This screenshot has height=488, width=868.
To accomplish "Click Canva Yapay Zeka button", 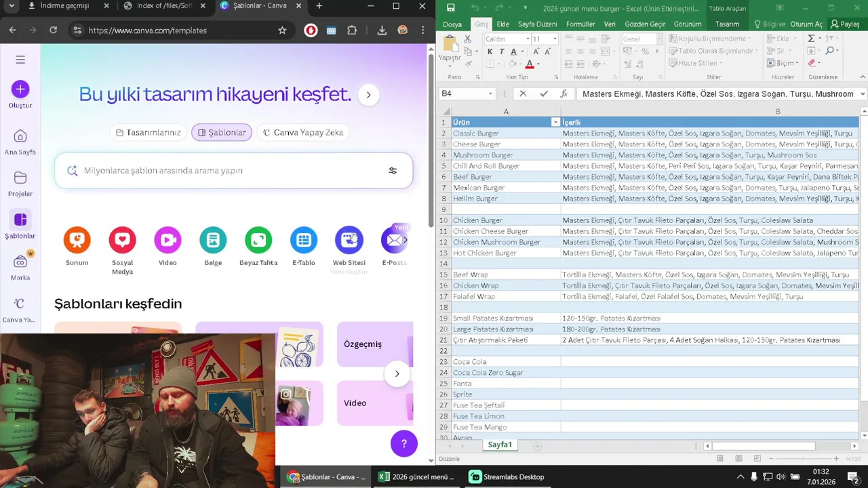I will tap(302, 133).
